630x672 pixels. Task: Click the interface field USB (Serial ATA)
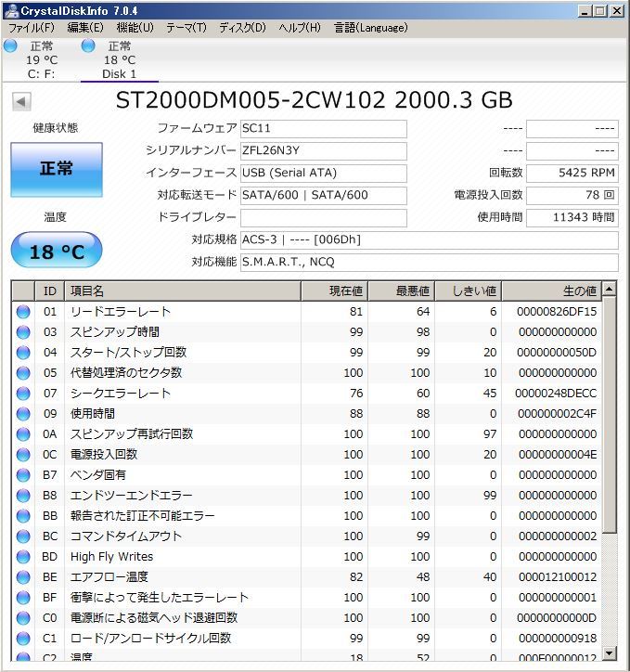point(324,174)
